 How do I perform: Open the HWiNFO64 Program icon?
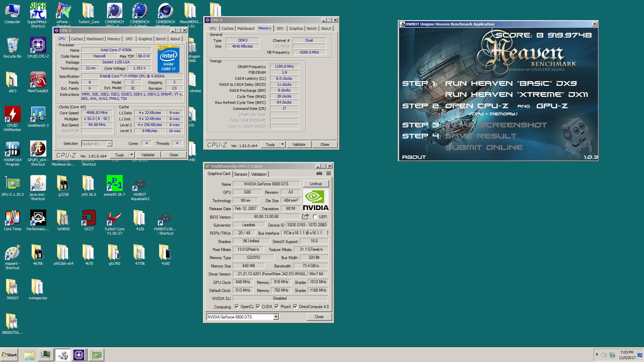click(12, 153)
